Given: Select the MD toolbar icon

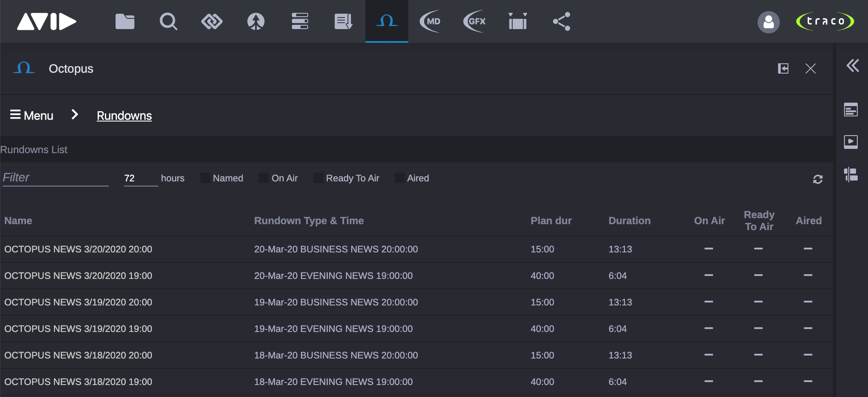Looking at the screenshot, I should click(x=431, y=21).
